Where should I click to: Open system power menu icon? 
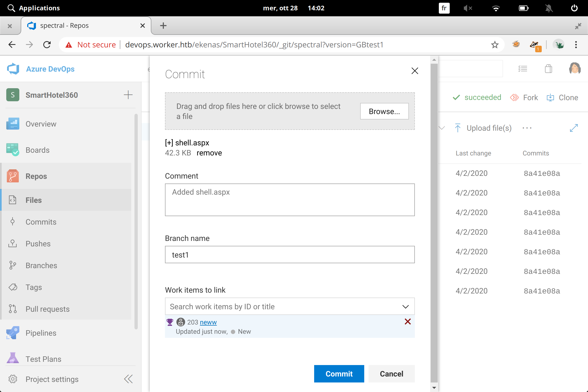tap(574, 8)
